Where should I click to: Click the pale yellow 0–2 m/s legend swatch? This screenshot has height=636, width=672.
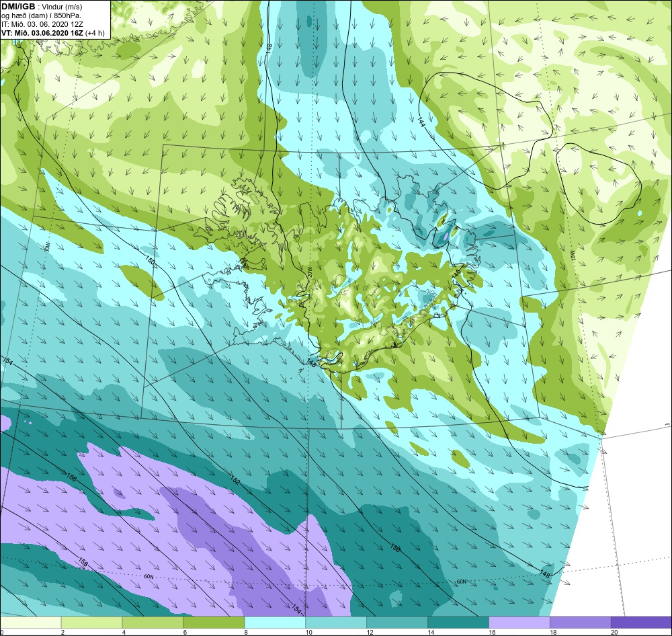click(x=31, y=622)
